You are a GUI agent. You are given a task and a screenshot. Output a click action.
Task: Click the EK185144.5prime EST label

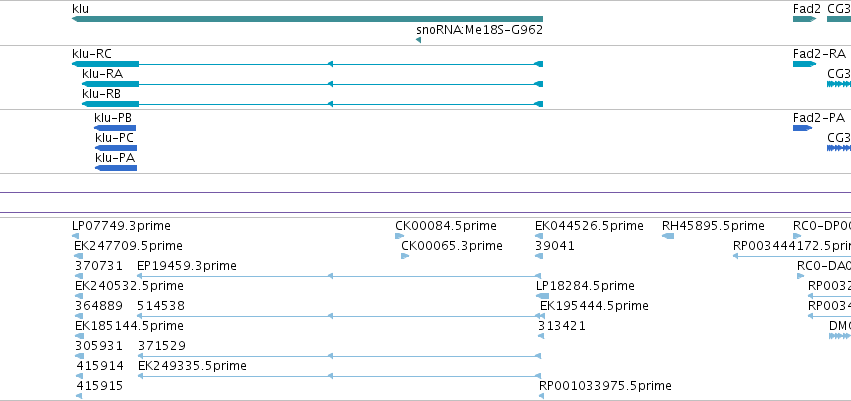point(129,326)
